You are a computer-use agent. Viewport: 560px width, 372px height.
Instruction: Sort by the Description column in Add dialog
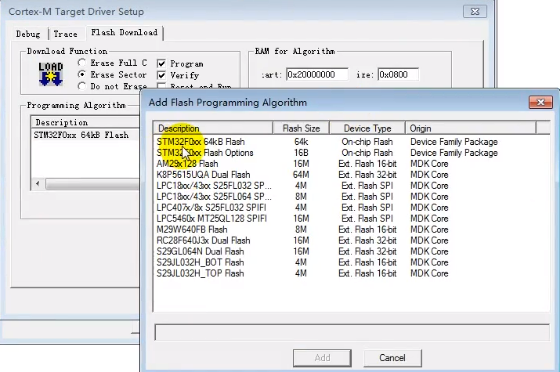tap(213, 128)
